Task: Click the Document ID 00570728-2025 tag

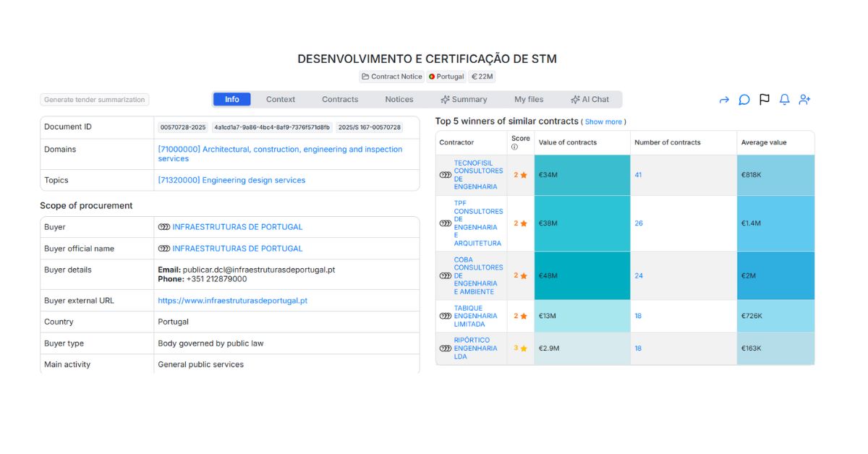Action: [183, 127]
